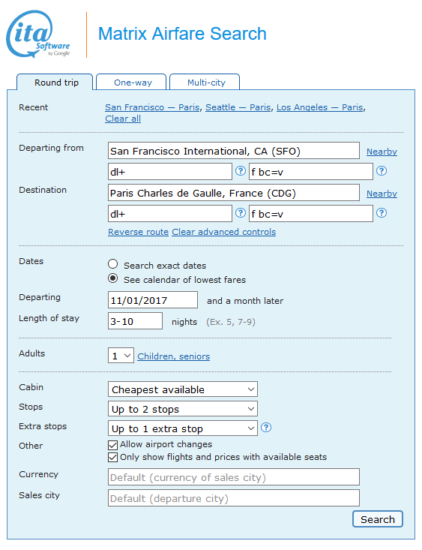Screen dimensions: 422x550
Task: Focus departure routing codes field dl+
Action: (x=170, y=172)
